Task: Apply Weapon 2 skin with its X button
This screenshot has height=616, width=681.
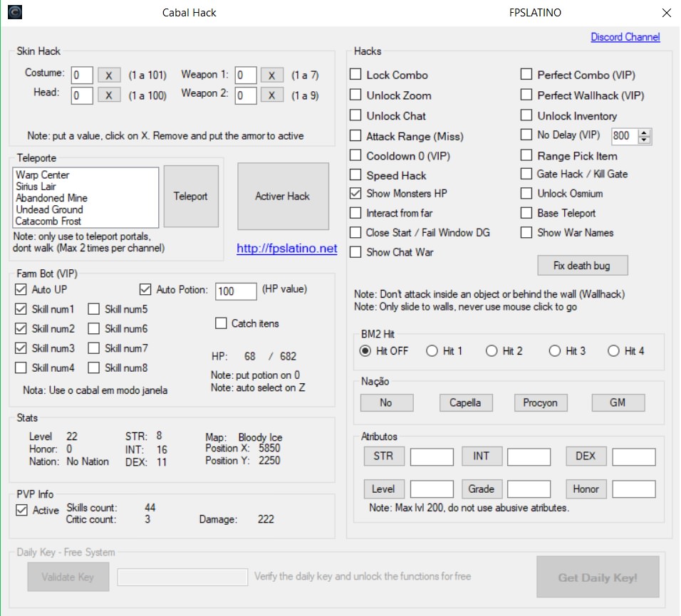Action: [272, 95]
